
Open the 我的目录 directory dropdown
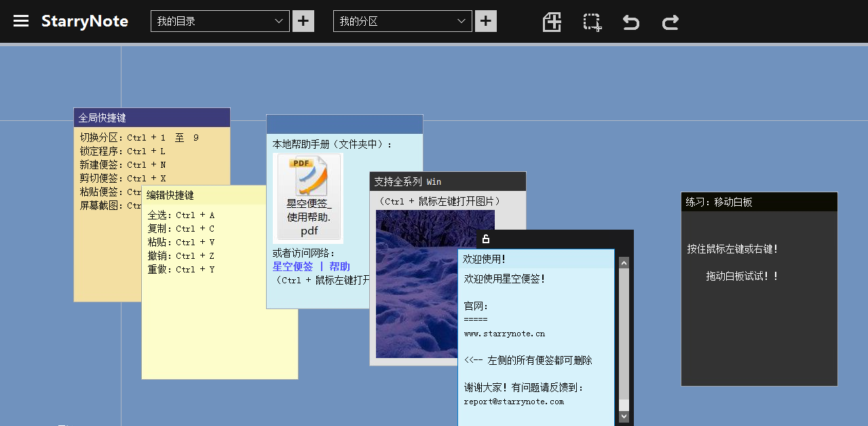click(x=220, y=21)
